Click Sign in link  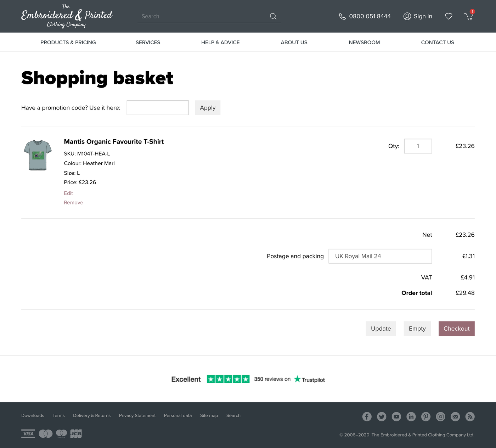pos(418,16)
